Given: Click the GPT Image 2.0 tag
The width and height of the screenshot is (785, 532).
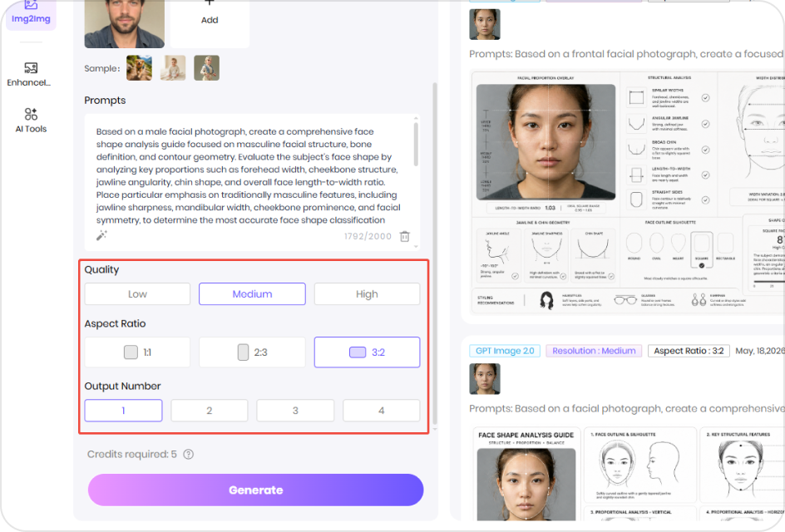Looking at the screenshot, I should point(505,351).
